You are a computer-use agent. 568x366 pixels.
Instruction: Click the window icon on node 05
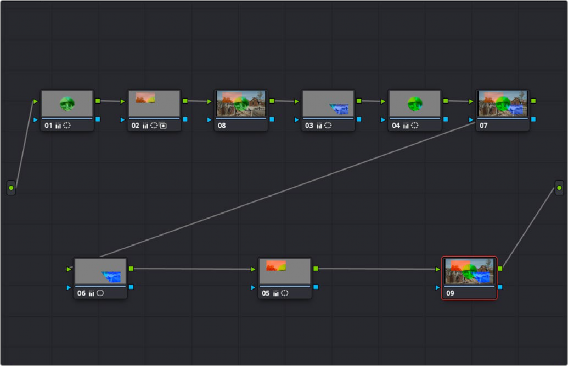[x=285, y=293]
